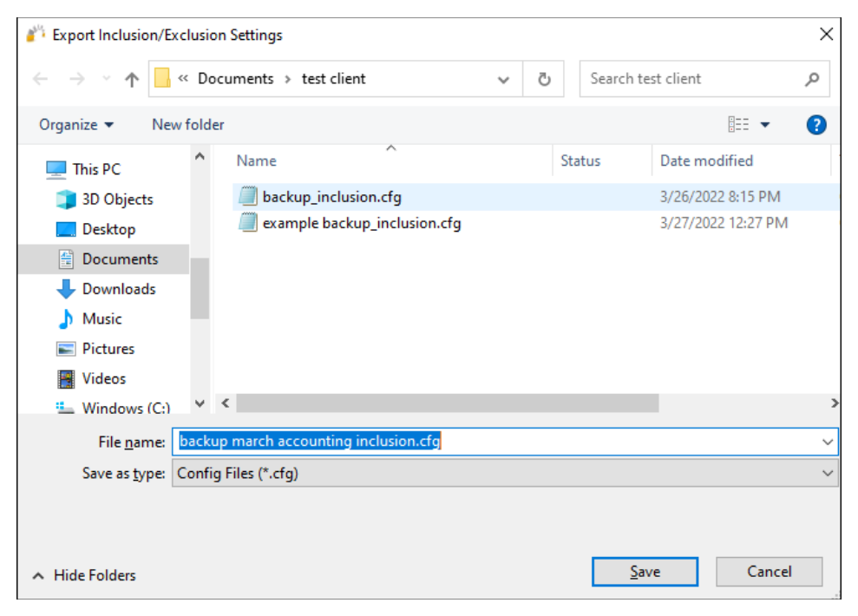Viewport: 858px width, 616px height.
Task: Select test client in the address path
Action: point(333,79)
